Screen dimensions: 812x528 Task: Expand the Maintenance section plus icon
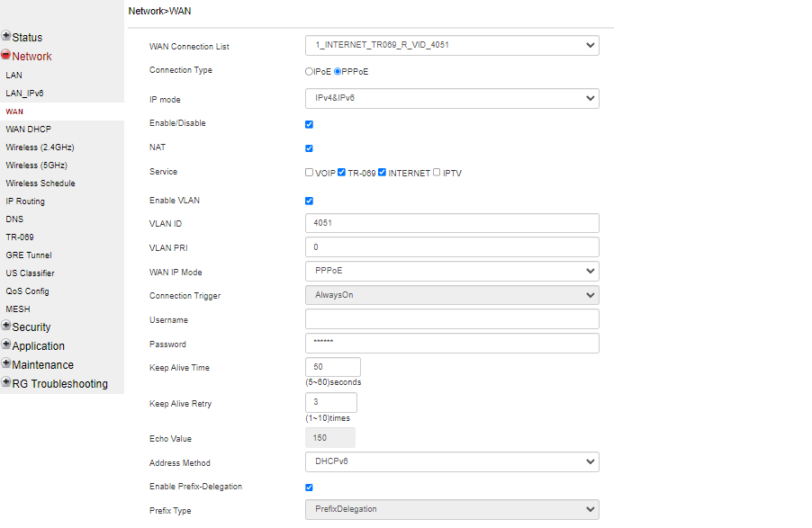pos(6,364)
